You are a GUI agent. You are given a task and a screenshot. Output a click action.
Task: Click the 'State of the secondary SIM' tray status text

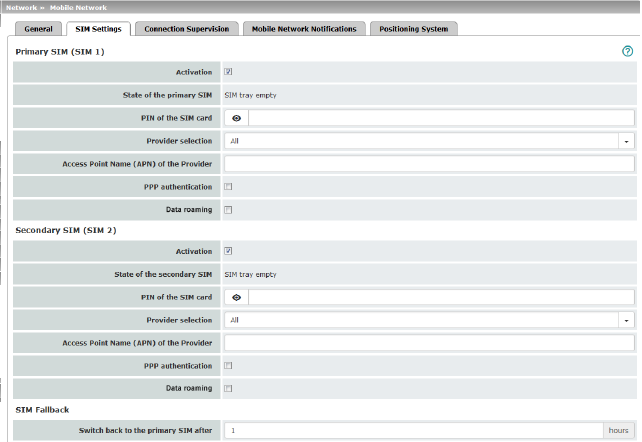(x=250, y=275)
